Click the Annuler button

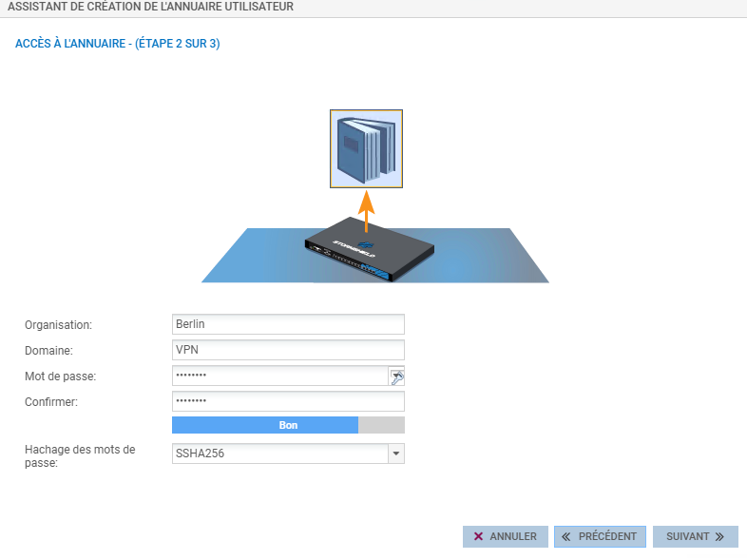coord(506,536)
